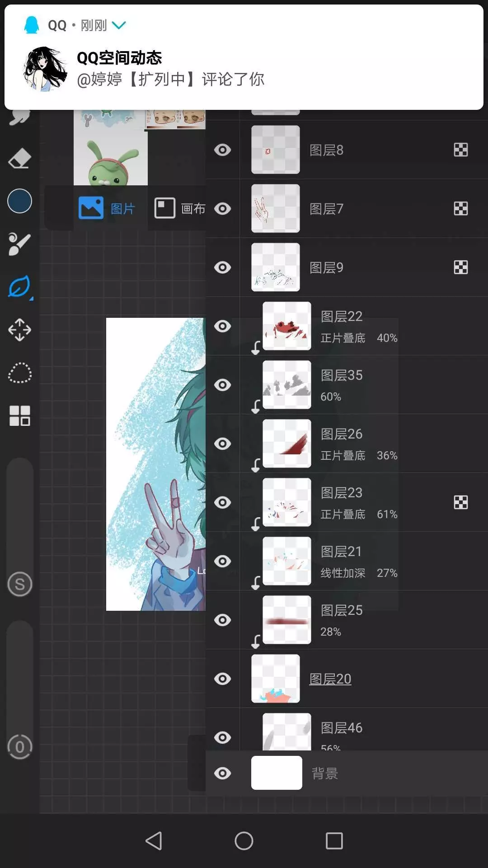Viewport: 488px width, 868px height.
Task: Select the 图层22 layer thumbnail
Action: coord(286,326)
